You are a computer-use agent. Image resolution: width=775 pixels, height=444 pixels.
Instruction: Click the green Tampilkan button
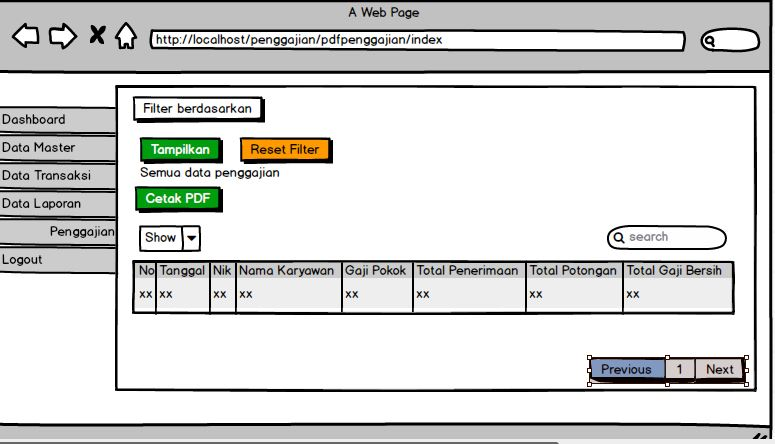(x=180, y=150)
